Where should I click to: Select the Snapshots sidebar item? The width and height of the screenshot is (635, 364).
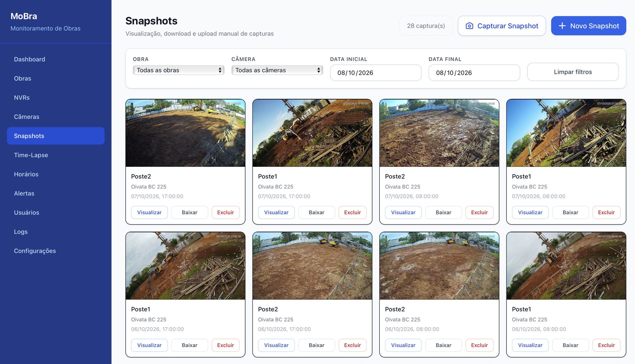[56, 136]
